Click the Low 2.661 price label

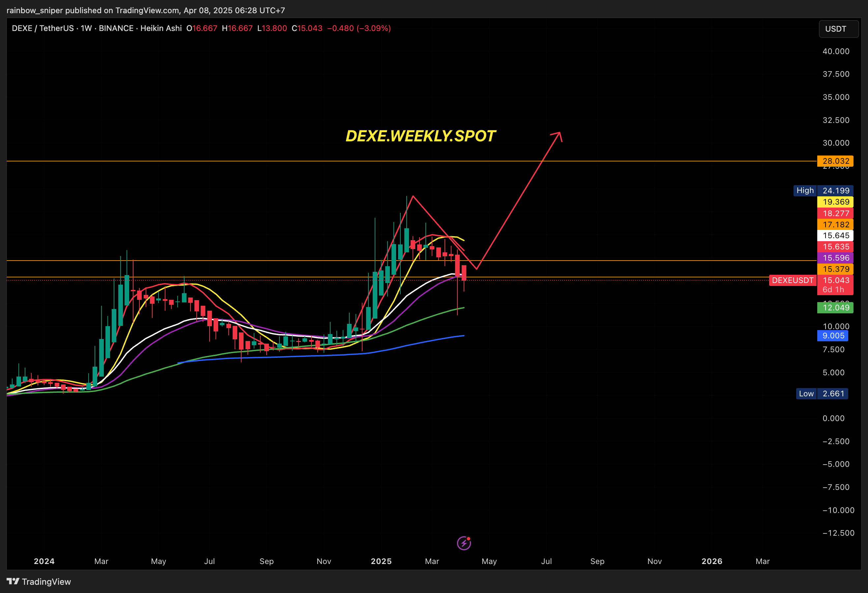coord(822,394)
